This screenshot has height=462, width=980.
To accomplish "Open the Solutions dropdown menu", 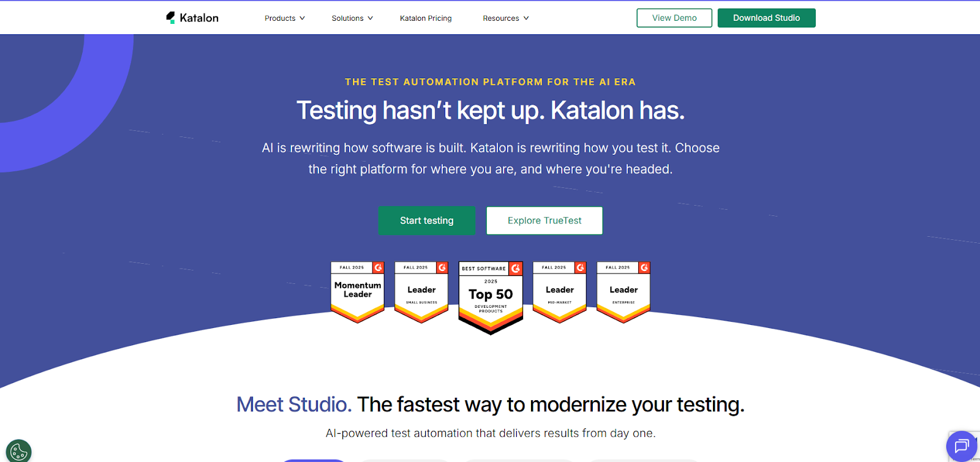I will [352, 18].
